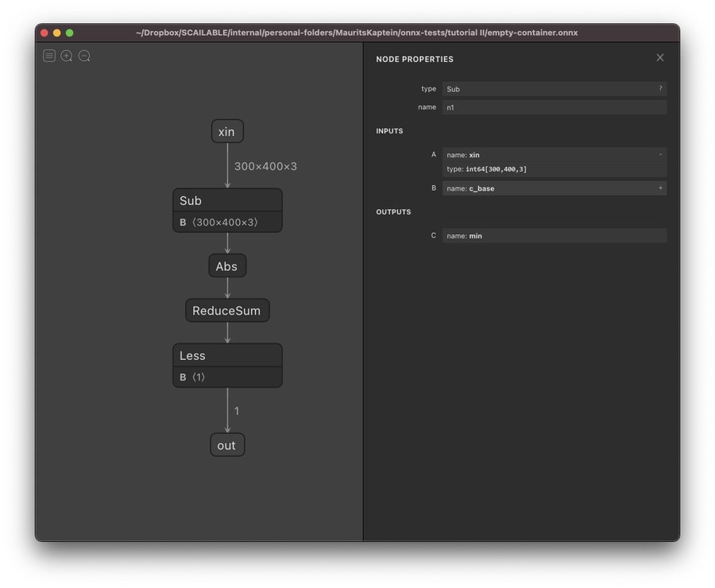This screenshot has height=588, width=715.
Task: Click the name field containing n1
Action: 553,107
